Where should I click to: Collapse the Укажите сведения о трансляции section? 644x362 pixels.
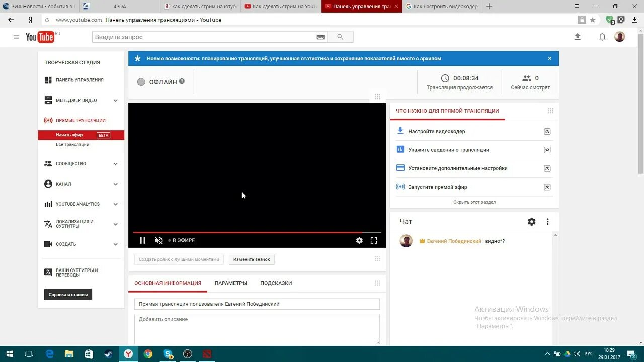547,150
